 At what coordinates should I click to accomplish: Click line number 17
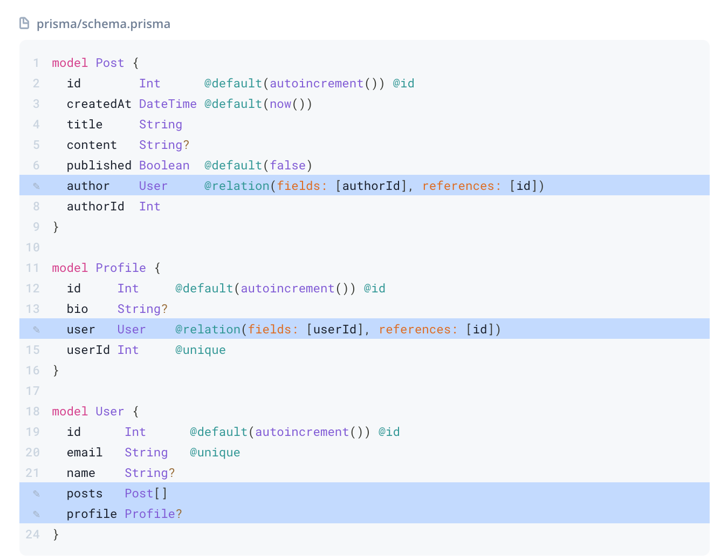(x=32, y=391)
